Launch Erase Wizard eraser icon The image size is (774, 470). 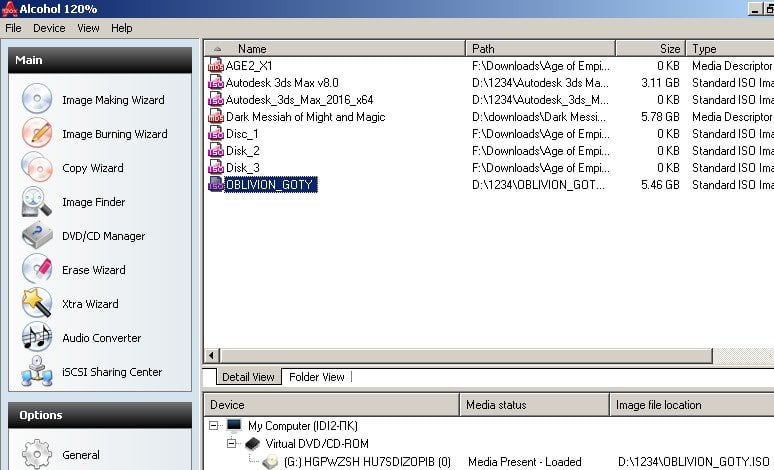[x=37, y=270]
